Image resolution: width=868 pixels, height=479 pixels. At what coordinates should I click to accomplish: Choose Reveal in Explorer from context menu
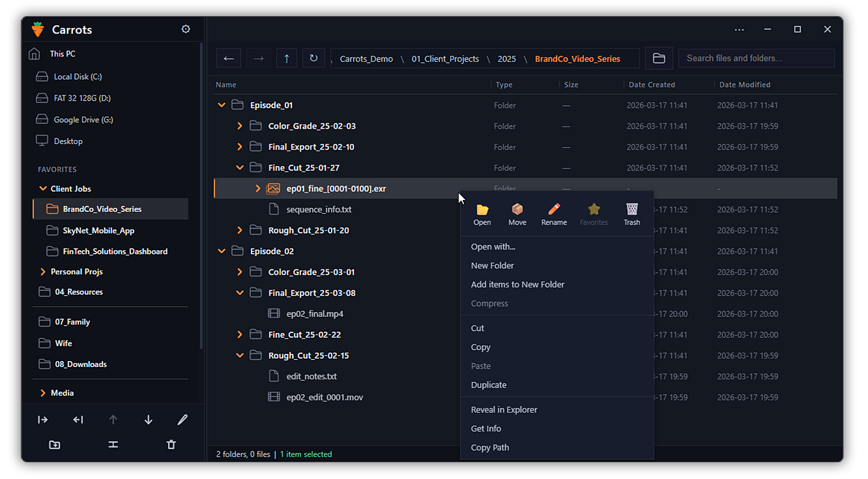[504, 410]
